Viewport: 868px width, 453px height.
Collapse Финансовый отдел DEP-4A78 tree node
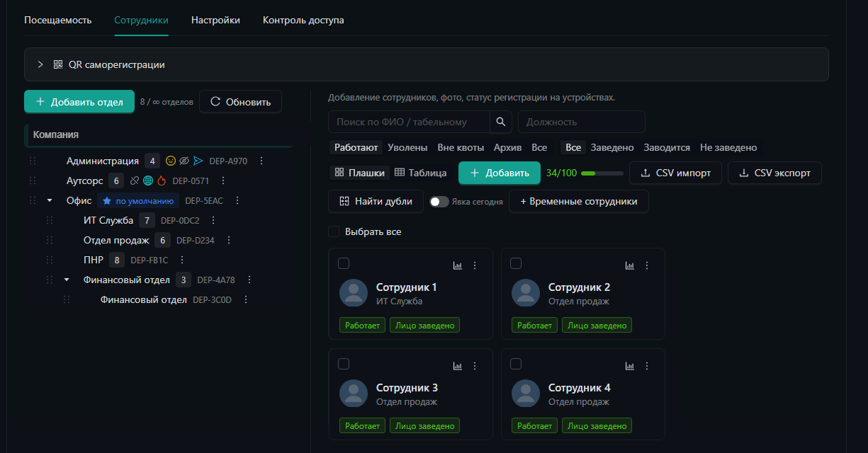(x=67, y=280)
